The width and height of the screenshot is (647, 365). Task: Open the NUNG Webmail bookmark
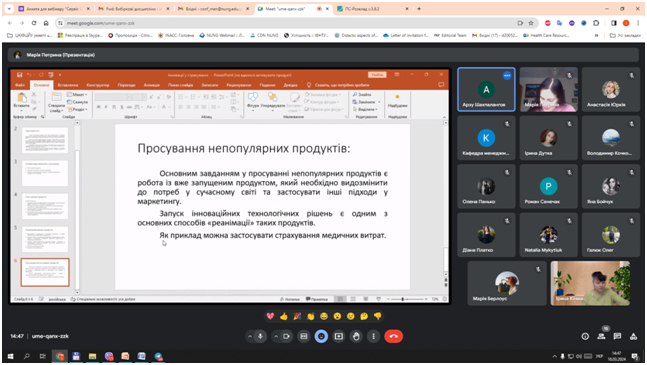[x=222, y=35]
